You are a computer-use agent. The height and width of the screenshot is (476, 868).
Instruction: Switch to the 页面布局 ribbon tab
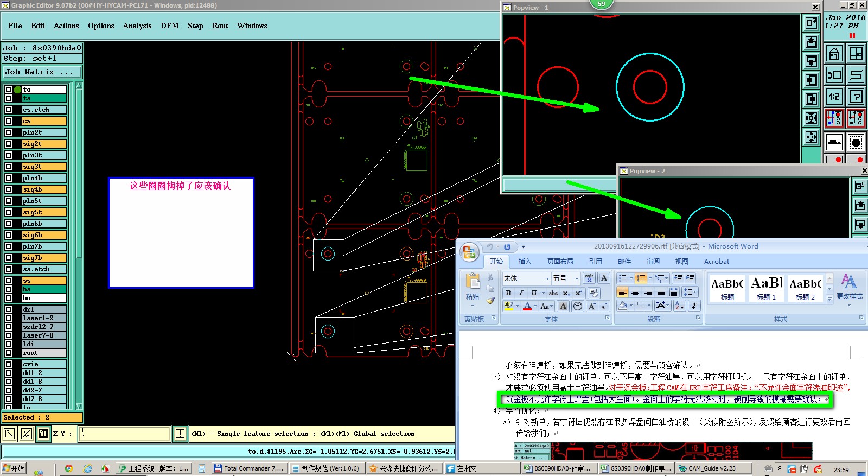560,261
